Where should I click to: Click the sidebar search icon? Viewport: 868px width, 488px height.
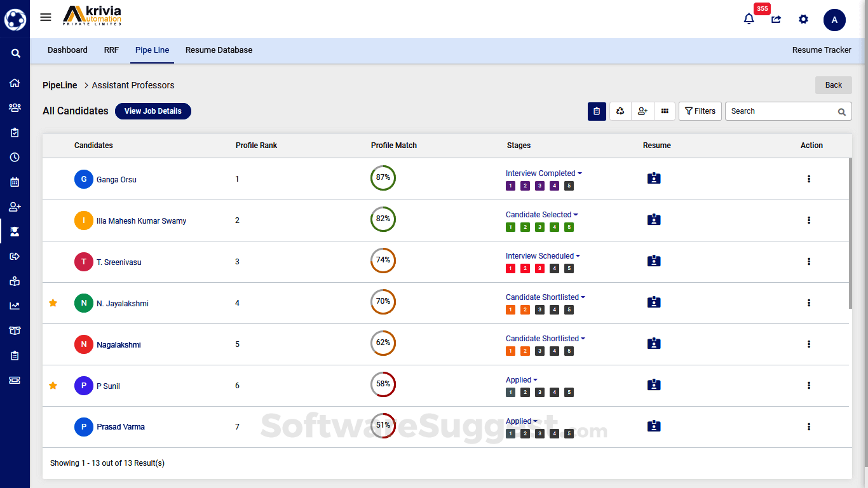click(15, 53)
